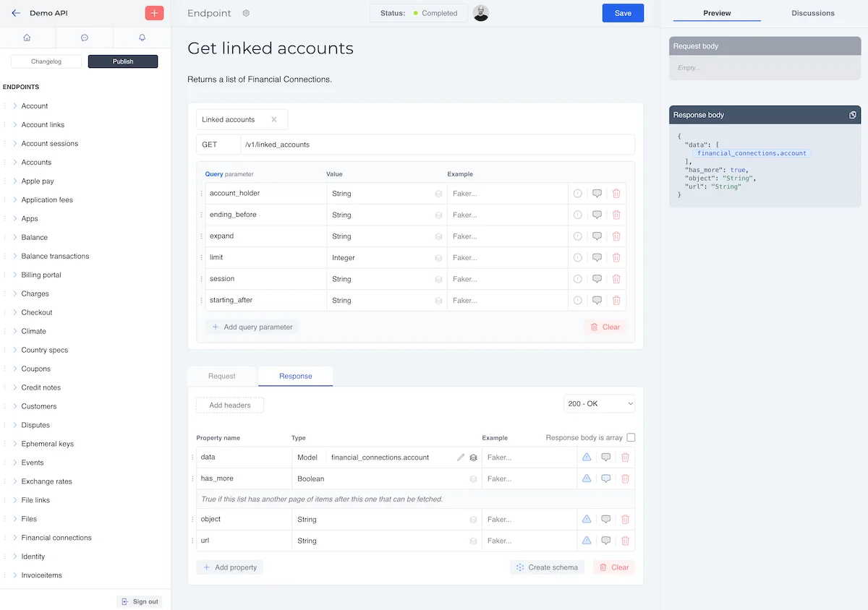Expand the Customers tree item
Screen dimensions: 868x610
tap(15, 406)
